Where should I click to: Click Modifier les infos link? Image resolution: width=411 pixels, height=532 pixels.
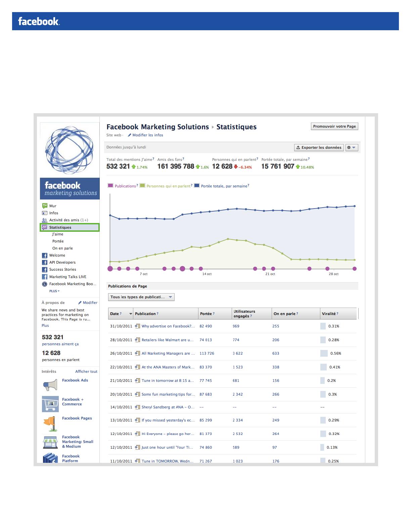[x=148, y=135]
